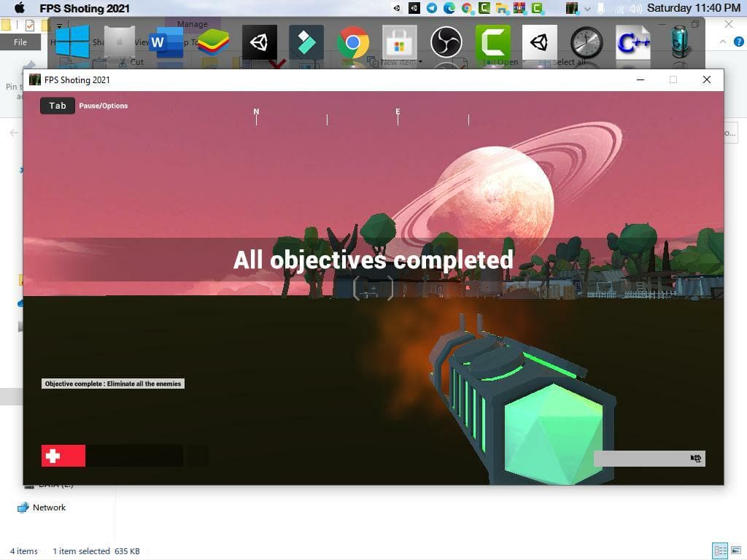Click the Pause/Options label in game
The width and height of the screenshot is (747, 560).
tap(104, 106)
